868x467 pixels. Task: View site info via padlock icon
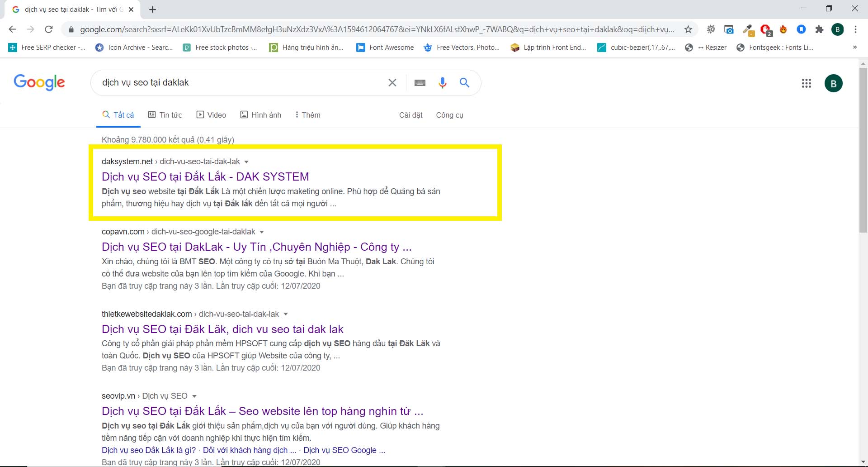tap(71, 30)
